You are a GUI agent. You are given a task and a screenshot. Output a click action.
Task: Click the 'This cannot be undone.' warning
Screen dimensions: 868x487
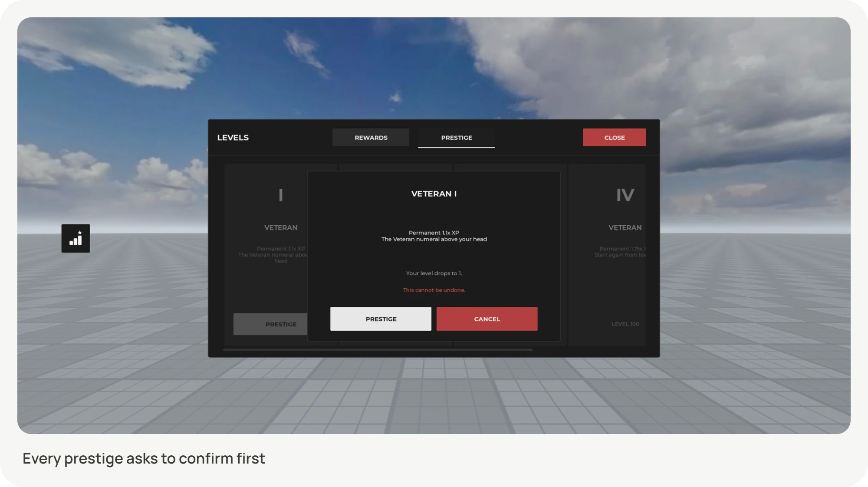click(434, 290)
